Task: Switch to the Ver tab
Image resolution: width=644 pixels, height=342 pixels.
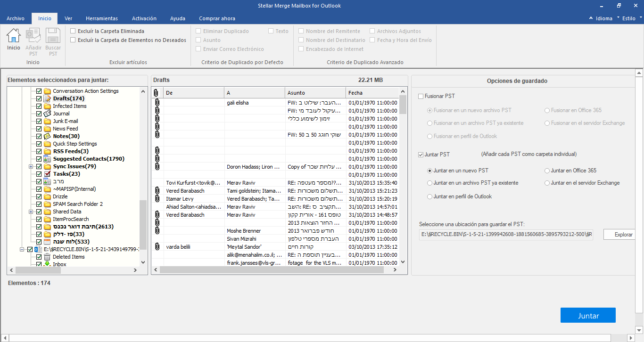Action: pyautogui.click(x=68, y=18)
